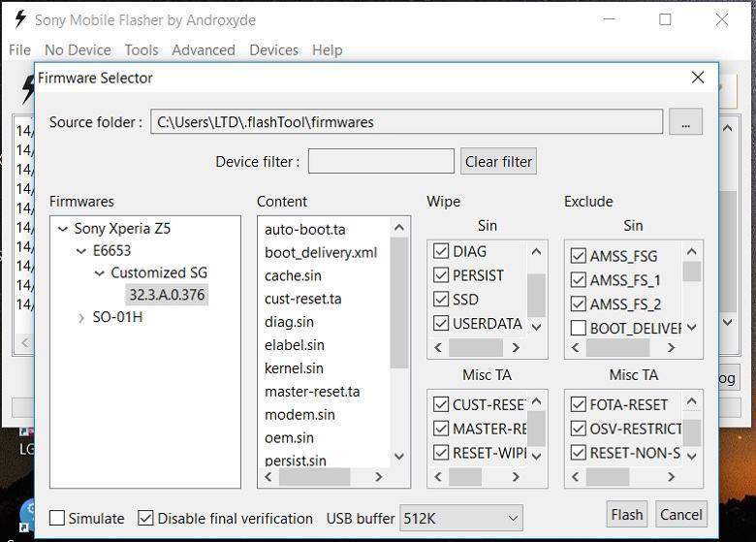756x542 pixels.
Task: Click the Sony Mobile Flasher lightning app icon
Action: point(19,19)
